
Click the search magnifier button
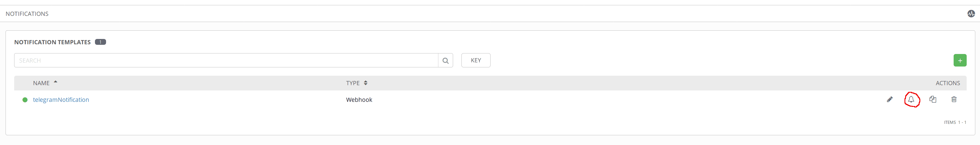tap(446, 61)
